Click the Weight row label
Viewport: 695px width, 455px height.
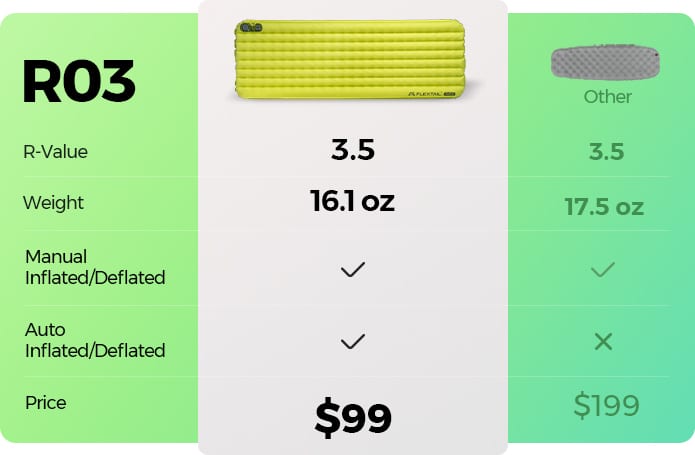53,203
